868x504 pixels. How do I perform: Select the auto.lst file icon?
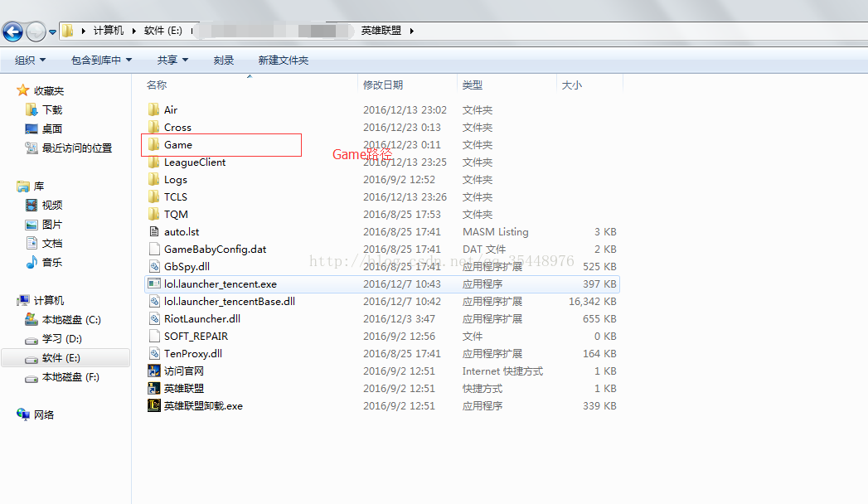click(x=154, y=232)
